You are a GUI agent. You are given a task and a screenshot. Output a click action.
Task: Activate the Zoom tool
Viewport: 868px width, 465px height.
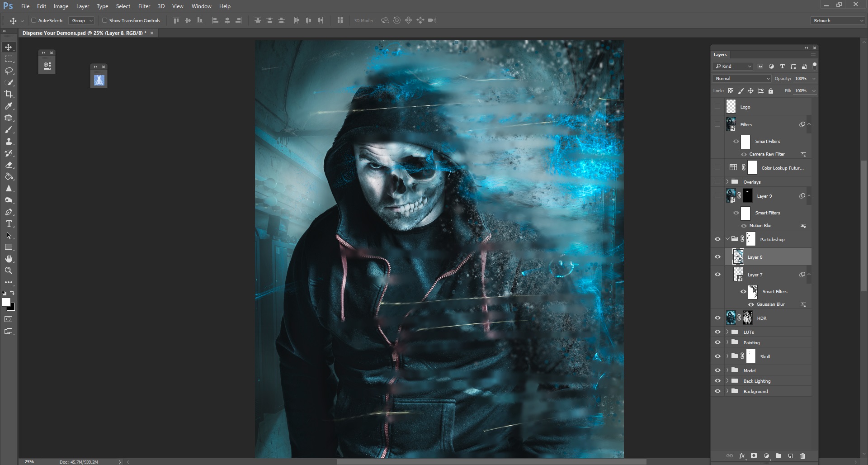click(8, 270)
